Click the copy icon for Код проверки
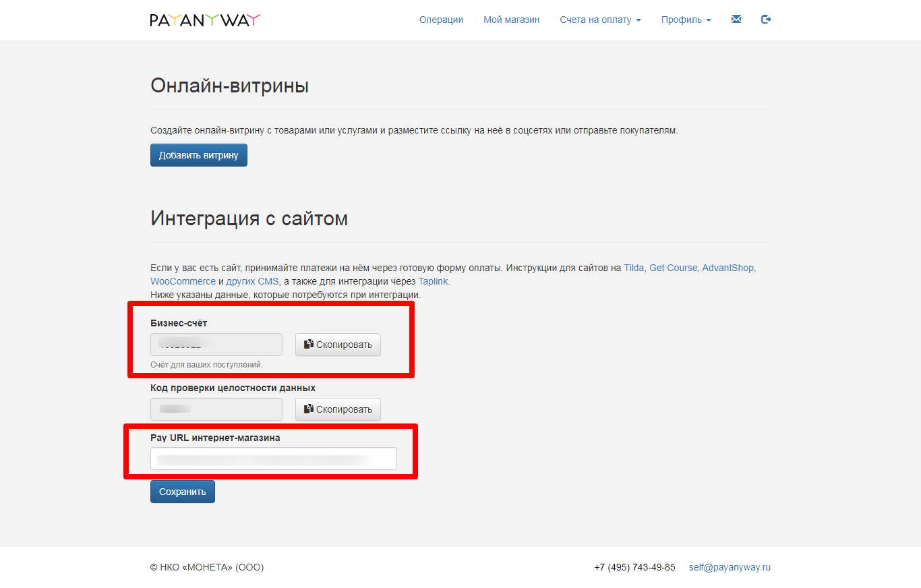Image resolution: width=921 pixels, height=588 pixels. coord(308,409)
